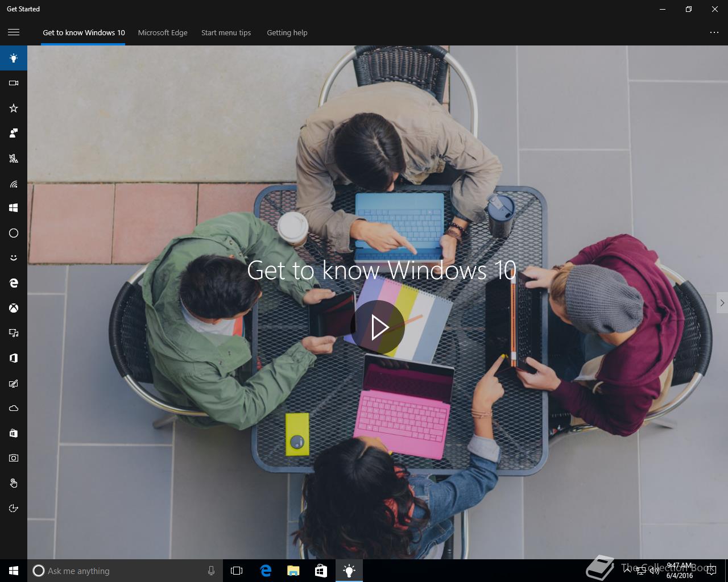Open the smiley face sidebar icon
This screenshot has height=582, width=728.
click(14, 258)
